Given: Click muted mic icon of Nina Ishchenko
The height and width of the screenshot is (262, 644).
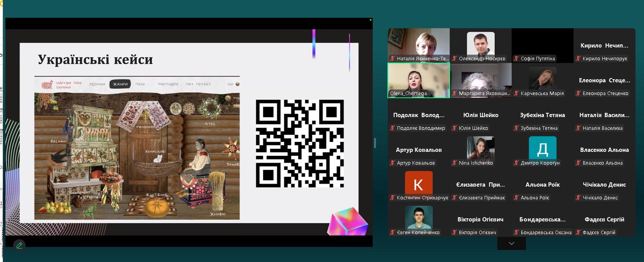Looking at the screenshot, I should click(x=454, y=163).
